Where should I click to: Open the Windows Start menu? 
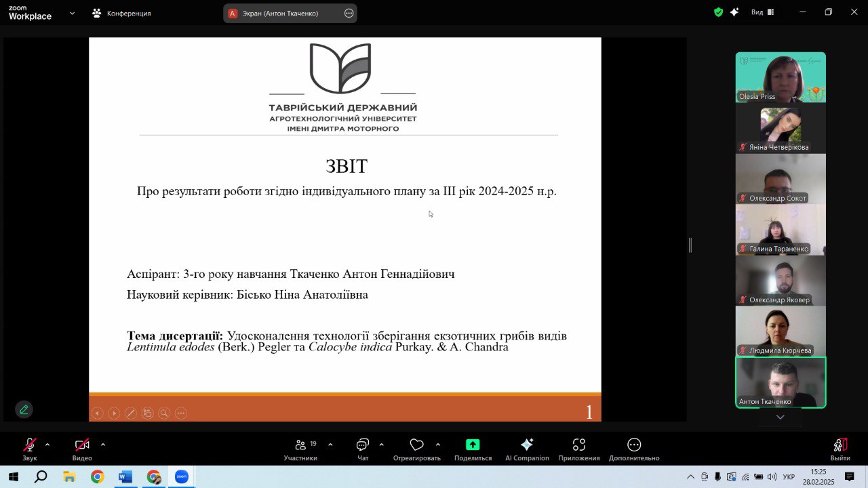13,477
